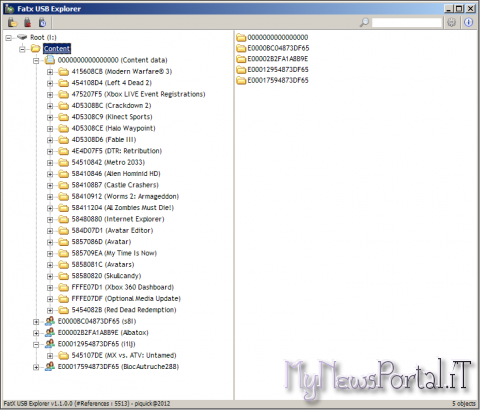The width and height of the screenshot is (480, 410).
Task: Select 5858081C (Avatars) tree item
Action: click(103, 264)
